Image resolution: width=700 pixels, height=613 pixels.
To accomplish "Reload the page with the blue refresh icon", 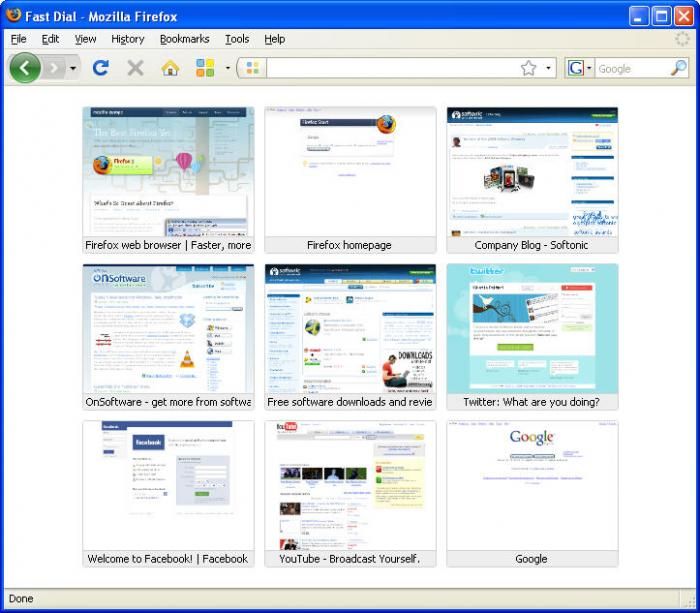I will pyautogui.click(x=101, y=68).
